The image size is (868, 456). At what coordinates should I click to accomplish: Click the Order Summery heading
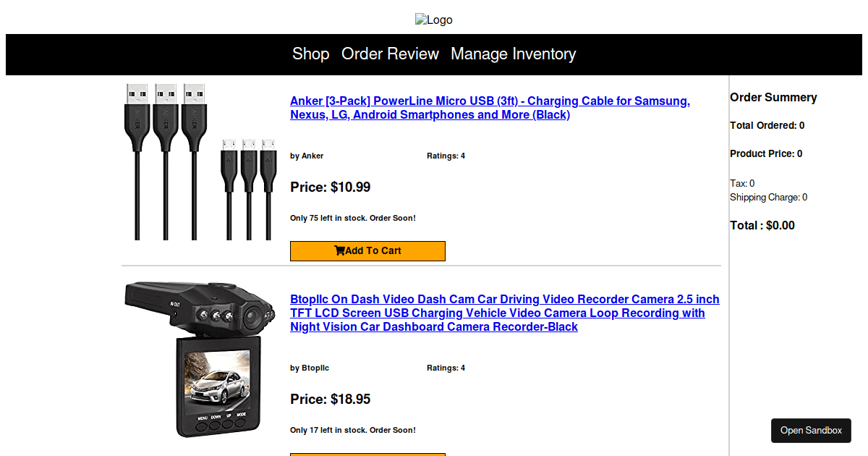click(773, 97)
